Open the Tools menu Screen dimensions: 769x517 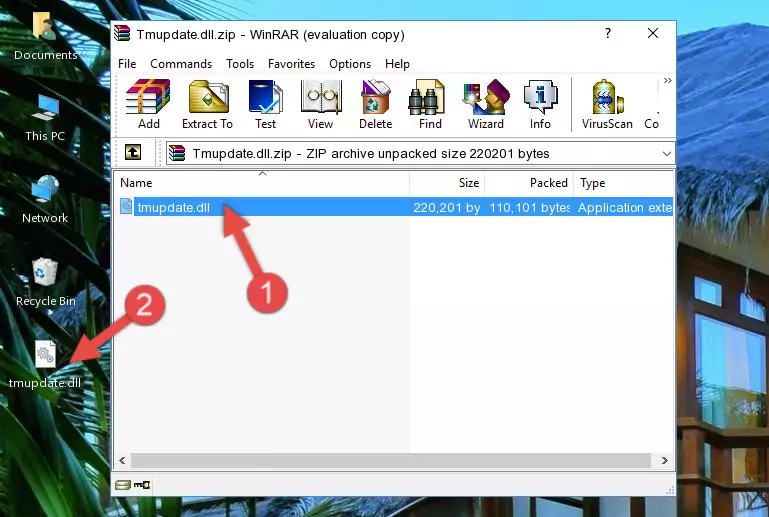[x=240, y=64]
